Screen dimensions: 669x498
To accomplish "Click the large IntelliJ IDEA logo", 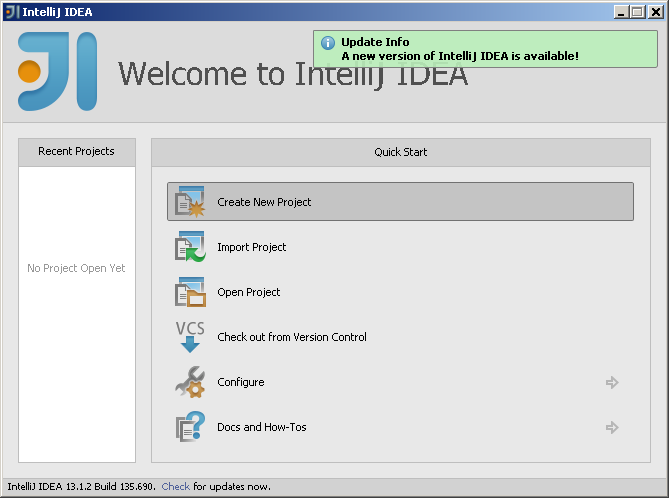I will [58, 72].
